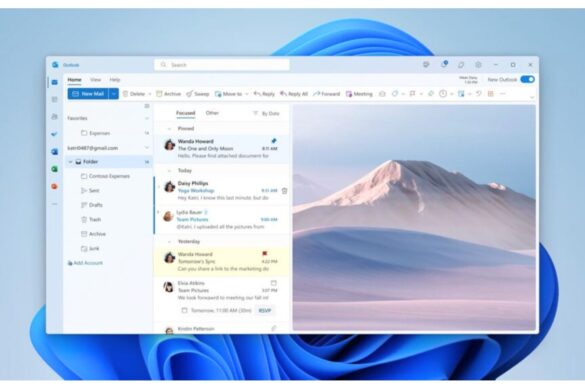Open the Snooze options dropdown arrow

451,94
